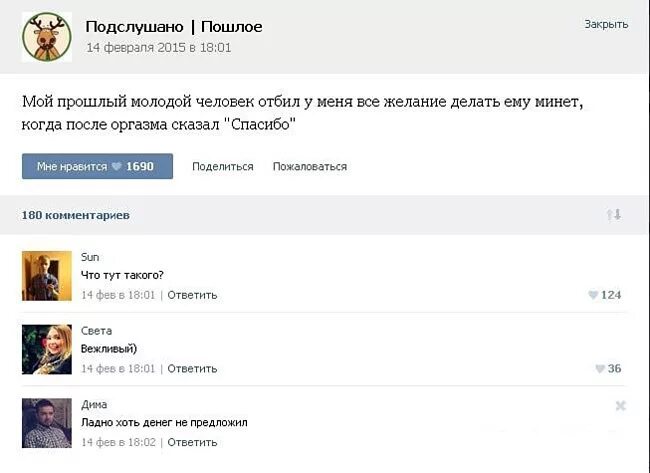Image resolution: width=650 pixels, height=473 pixels.
Task: Close the post with Закрыть
Action: pos(606,25)
